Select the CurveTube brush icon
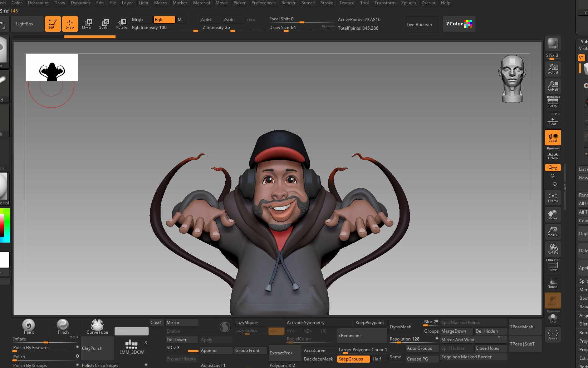588x368 pixels. (97, 326)
